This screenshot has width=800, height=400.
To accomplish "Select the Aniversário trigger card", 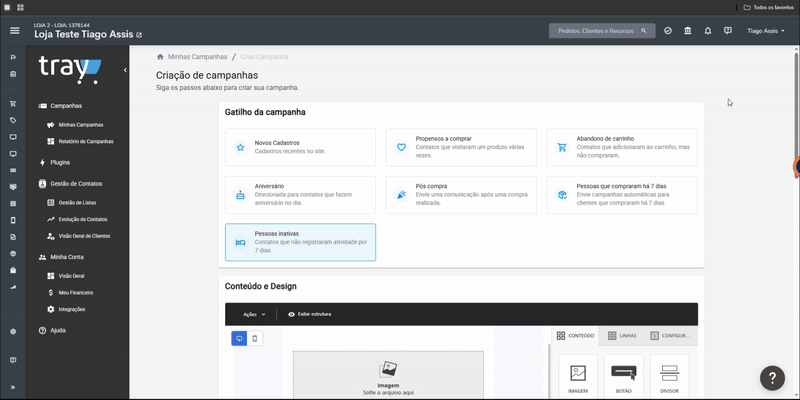I will point(300,195).
